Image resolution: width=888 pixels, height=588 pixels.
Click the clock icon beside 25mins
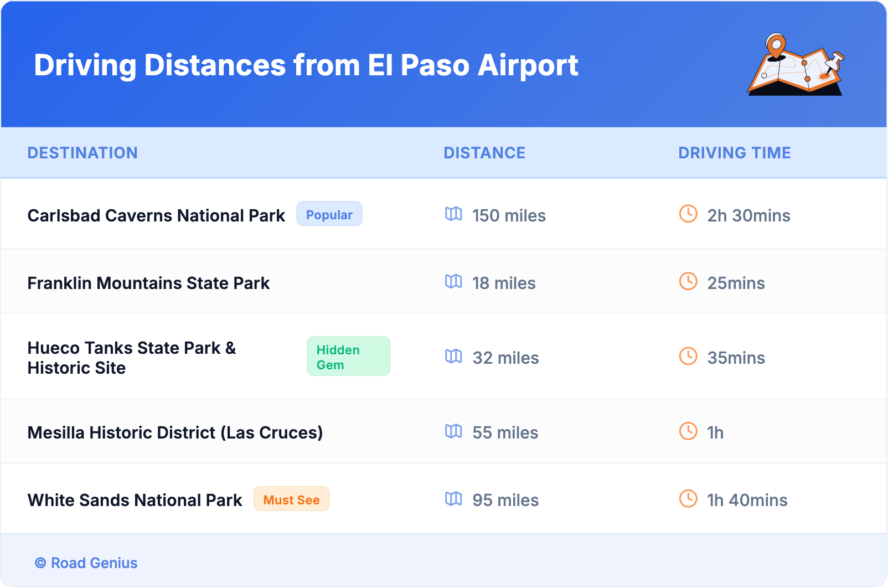coord(688,281)
